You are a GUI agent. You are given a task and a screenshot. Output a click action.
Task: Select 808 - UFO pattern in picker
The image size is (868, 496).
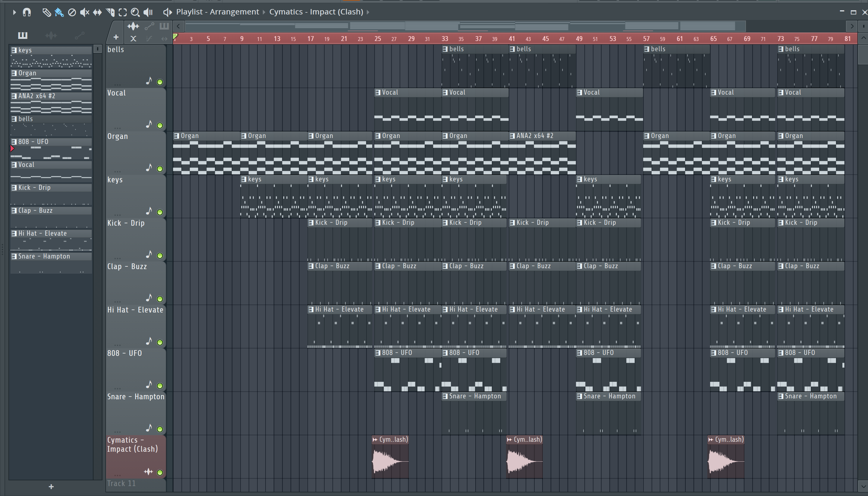[51, 149]
